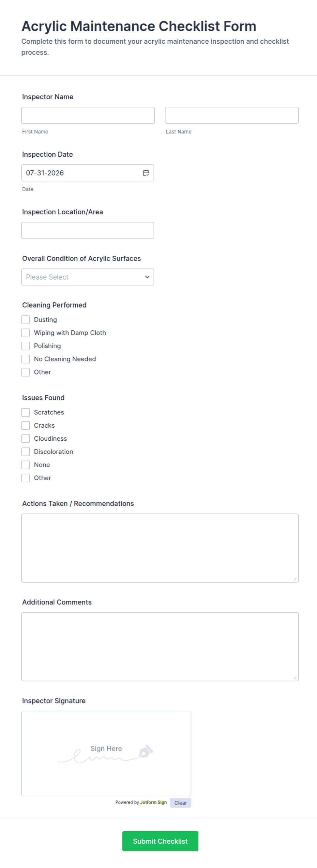The height and width of the screenshot is (868, 317).
Task: Click the Inspection Location/Area field
Action: tap(88, 230)
